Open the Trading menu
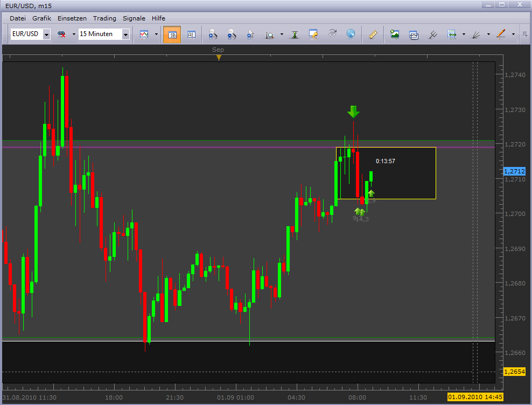 coord(104,18)
